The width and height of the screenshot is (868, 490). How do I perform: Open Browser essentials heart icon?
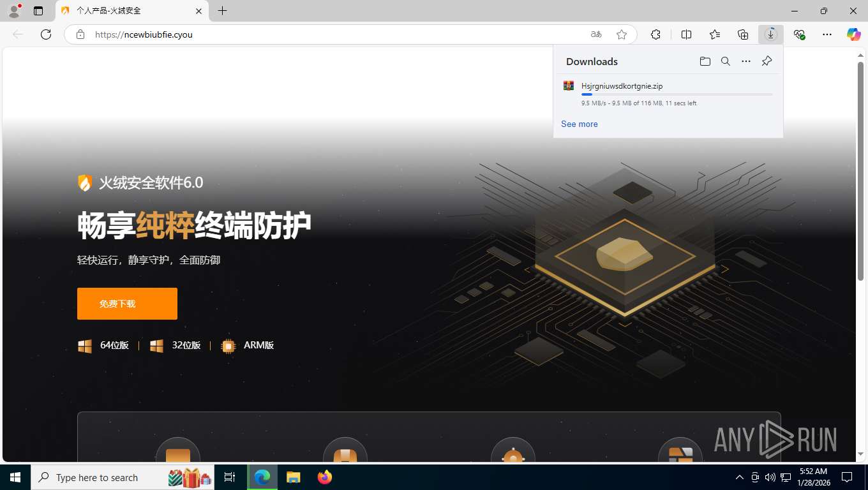coord(799,34)
